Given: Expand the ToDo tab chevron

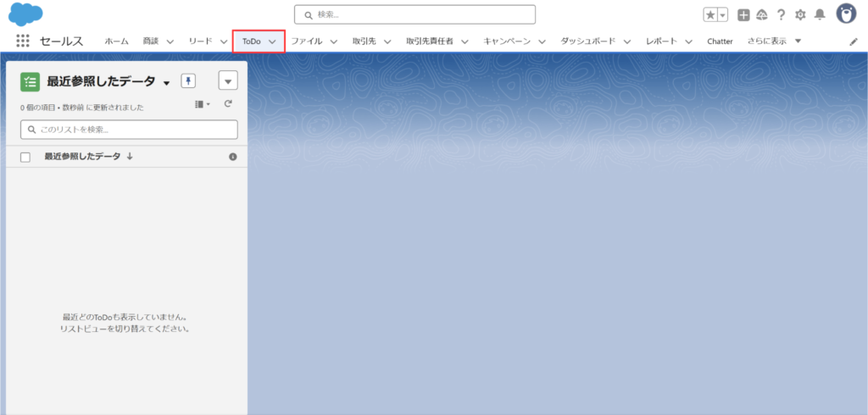Looking at the screenshot, I should (272, 41).
